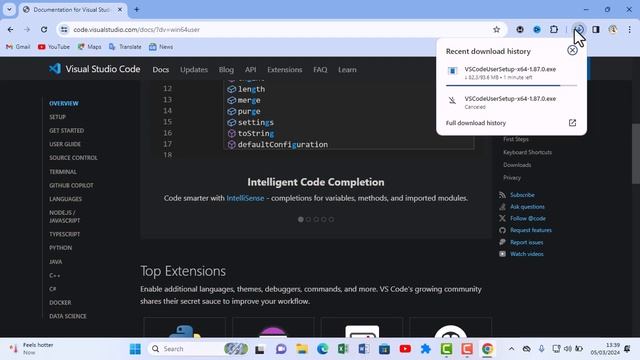
Task: Go to the Blog section
Action: [226, 70]
